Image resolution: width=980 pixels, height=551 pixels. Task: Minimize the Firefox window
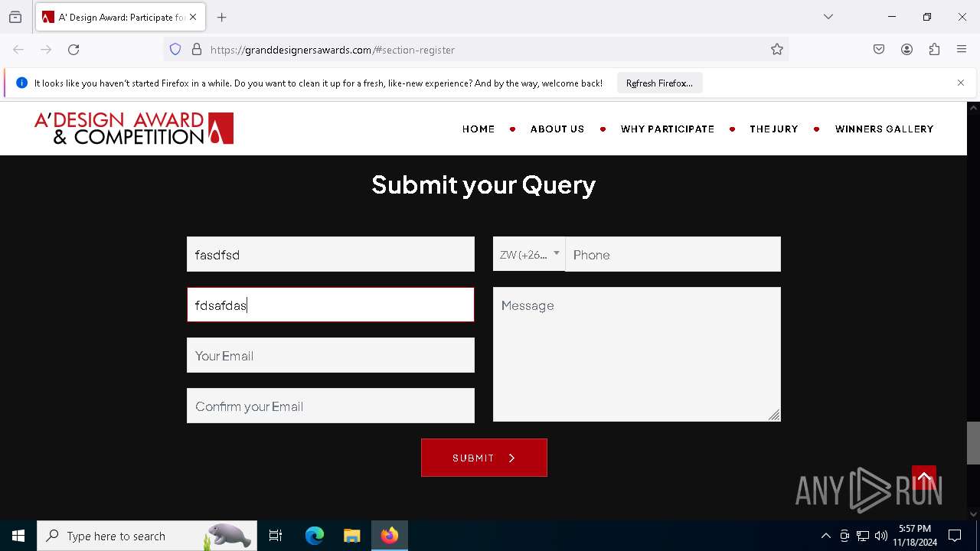click(x=892, y=17)
